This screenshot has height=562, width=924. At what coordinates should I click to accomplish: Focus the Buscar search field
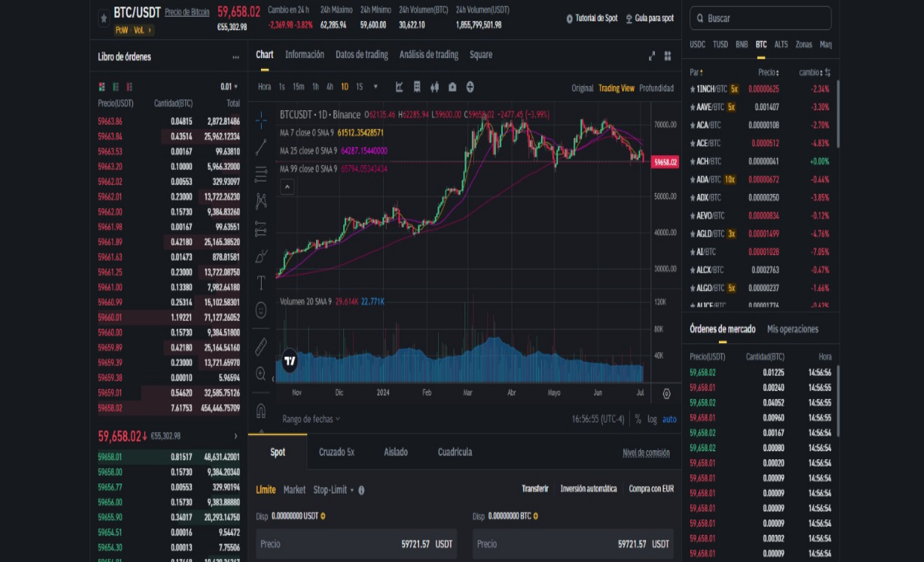pos(761,18)
